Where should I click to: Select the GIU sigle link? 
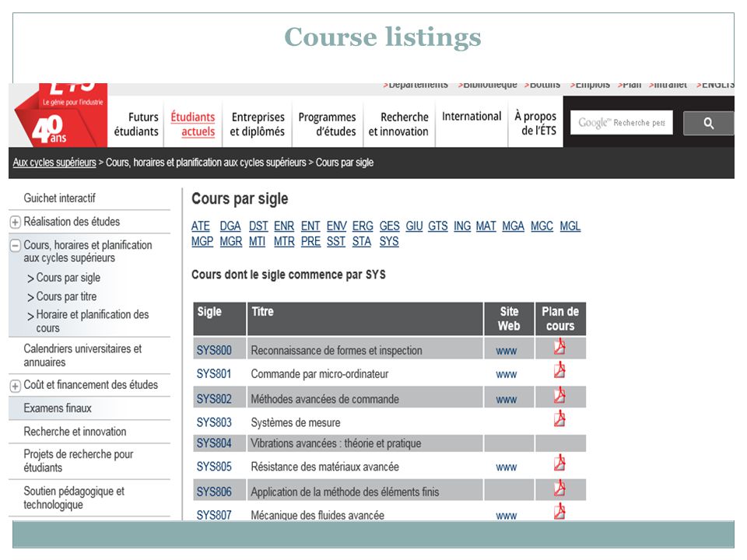click(x=415, y=226)
